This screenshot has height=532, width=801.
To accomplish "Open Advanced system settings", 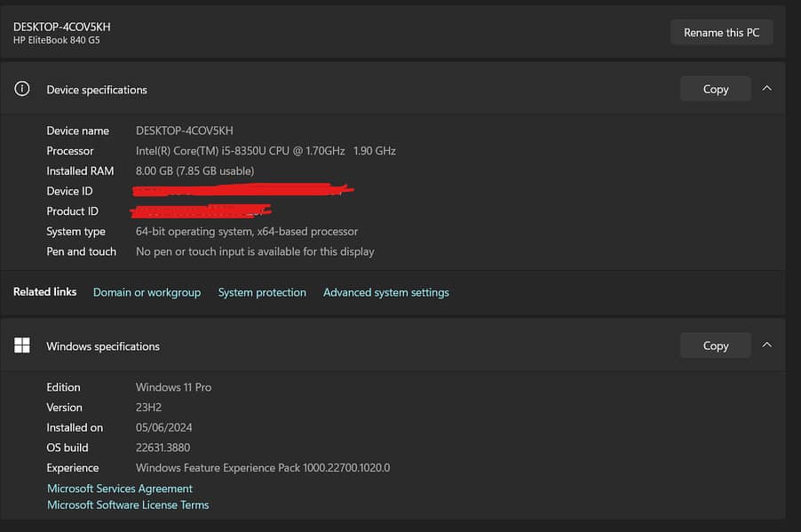I will click(x=385, y=292).
